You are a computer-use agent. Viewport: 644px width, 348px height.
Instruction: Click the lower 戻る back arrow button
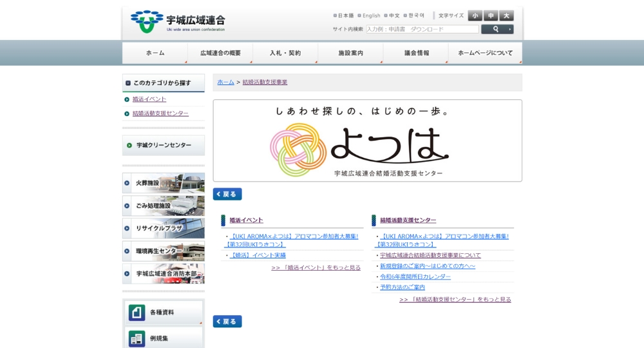click(227, 322)
